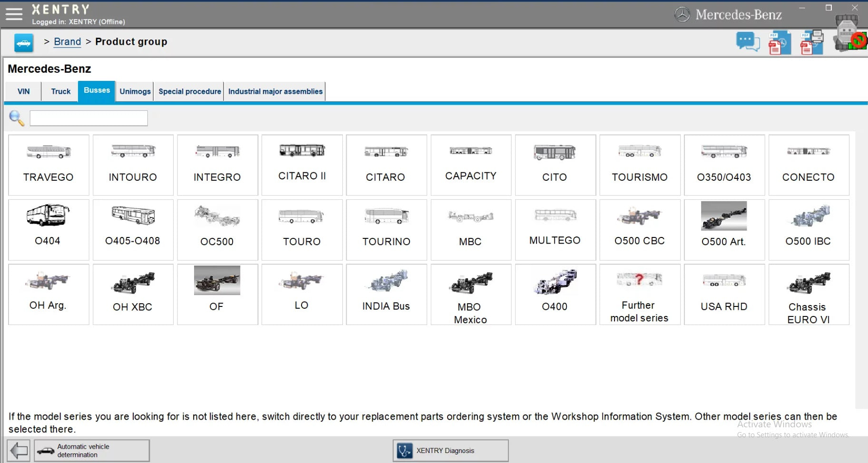Switch to the Truck tab
The height and width of the screenshot is (463, 868).
60,91
